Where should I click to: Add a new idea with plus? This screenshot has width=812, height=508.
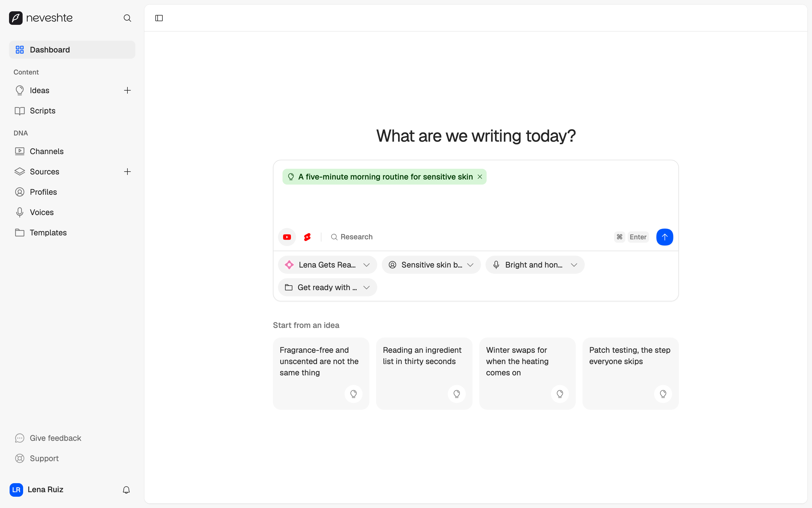(127, 90)
